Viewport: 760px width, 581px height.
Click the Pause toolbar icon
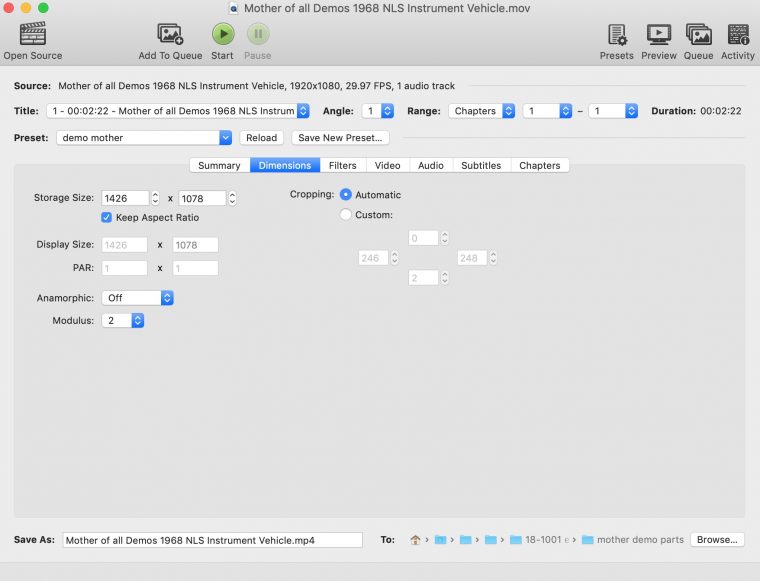pyautogui.click(x=258, y=34)
